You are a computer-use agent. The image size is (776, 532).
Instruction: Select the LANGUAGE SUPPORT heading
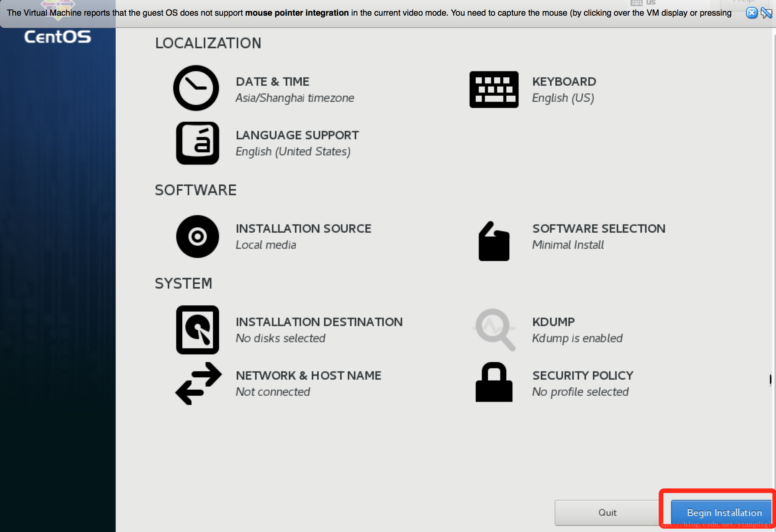coord(297,135)
